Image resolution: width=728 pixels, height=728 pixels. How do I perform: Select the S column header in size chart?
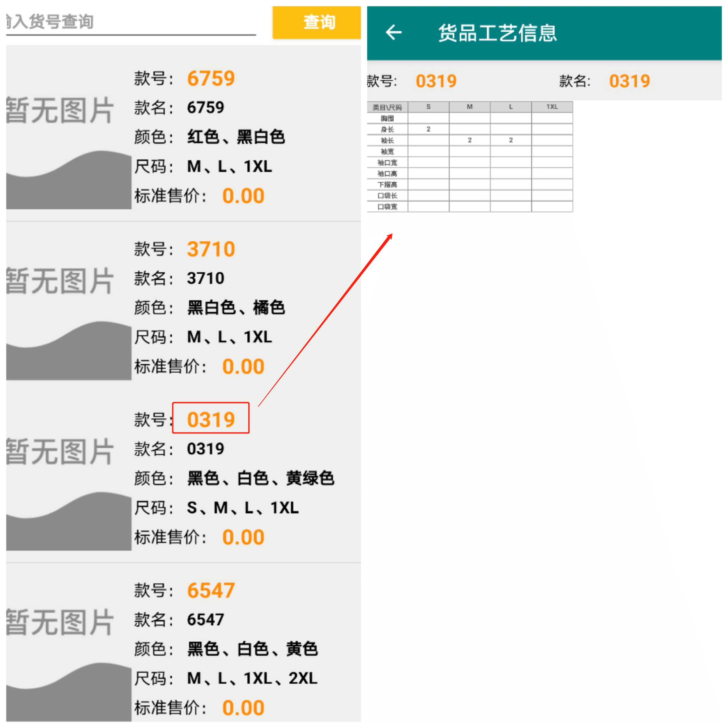[x=428, y=107]
